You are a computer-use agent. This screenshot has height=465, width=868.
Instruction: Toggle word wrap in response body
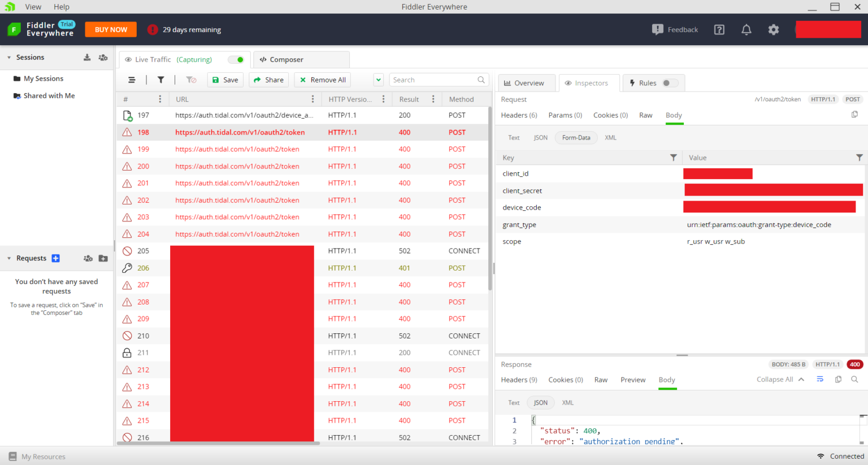click(x=820, y=379)
